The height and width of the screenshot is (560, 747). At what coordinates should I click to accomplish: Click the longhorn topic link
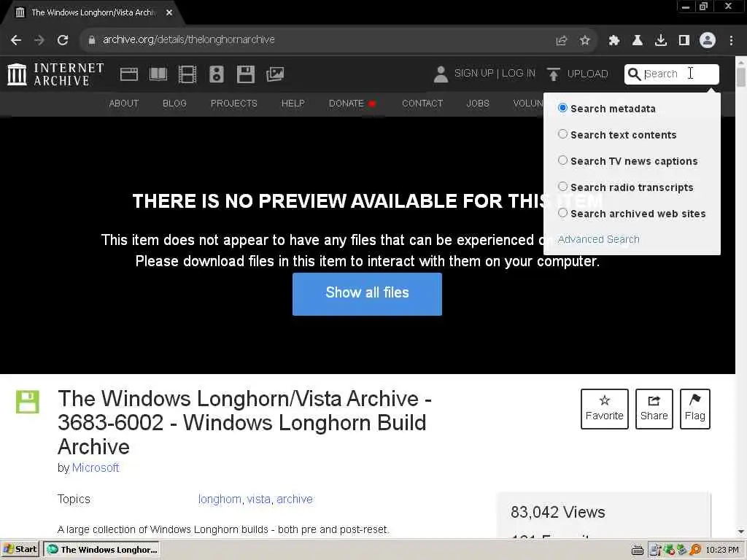click(220, 499)
